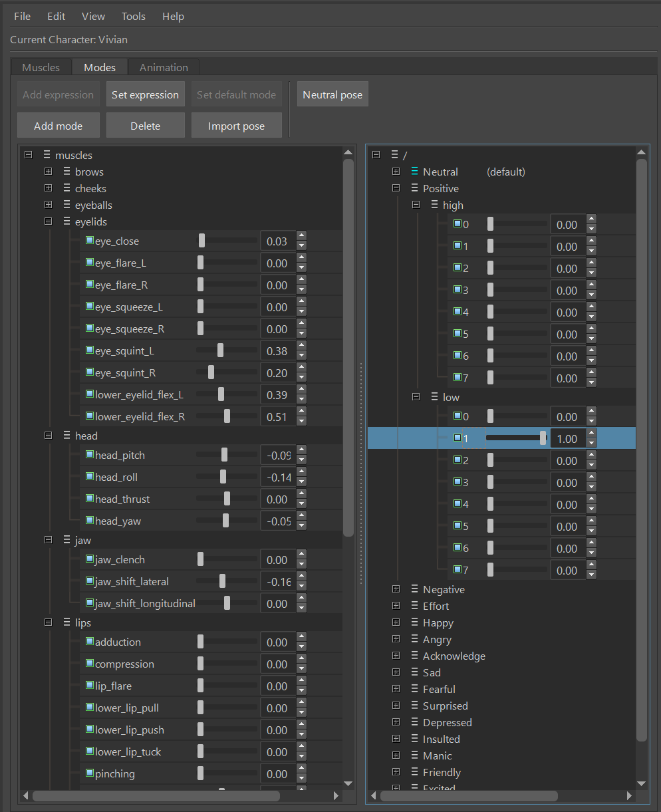Click the jaw_shift_lateral value field
661x812 pixels.
[277, 582]
